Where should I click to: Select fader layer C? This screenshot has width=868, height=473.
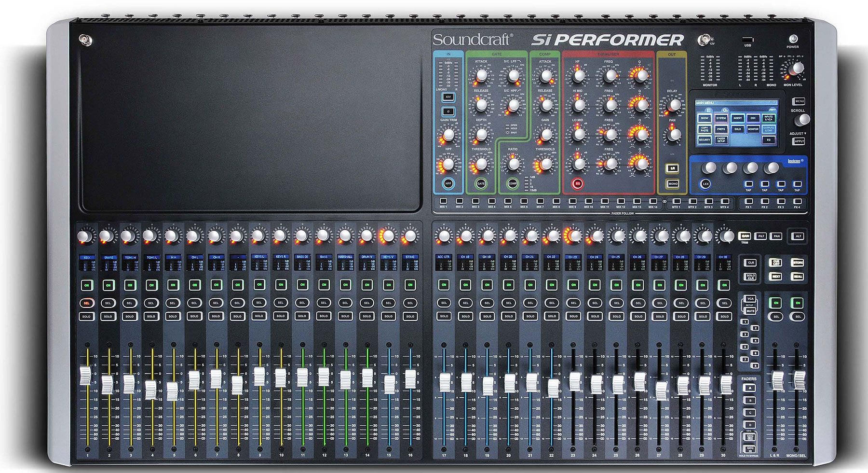click(x=749, y=412)
